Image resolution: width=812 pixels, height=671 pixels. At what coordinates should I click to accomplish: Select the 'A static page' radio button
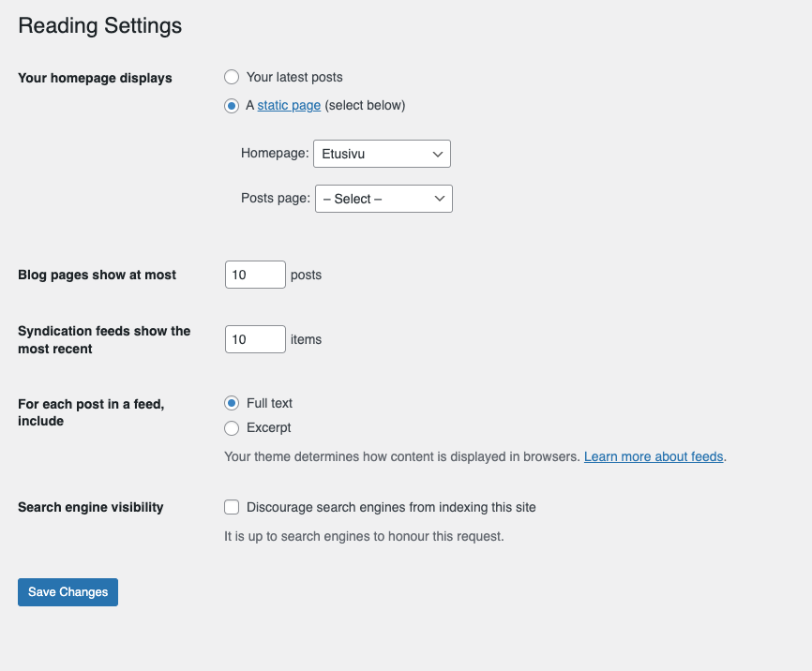tap(232, 106)
